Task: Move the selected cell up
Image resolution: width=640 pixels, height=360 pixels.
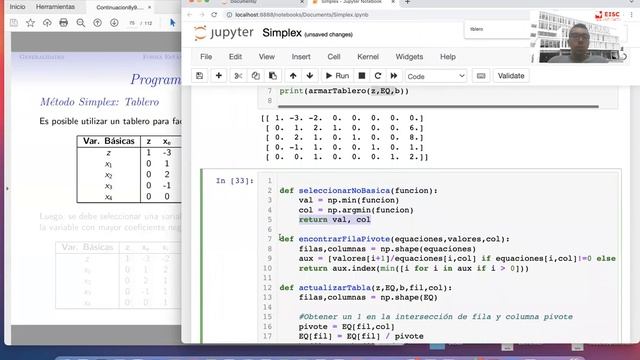Action: (293, 76)
